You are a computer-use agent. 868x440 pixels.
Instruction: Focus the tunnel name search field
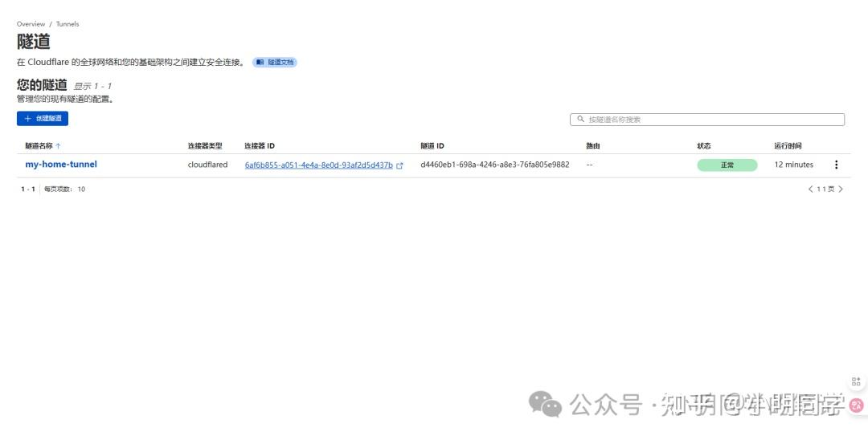click(x=707, y=120)
